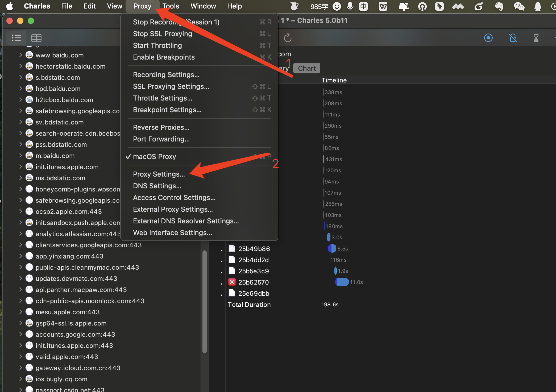Click the red error icon for 25b62570
The height and width of the screenshot is (392, 556).
tap(232, 282)
